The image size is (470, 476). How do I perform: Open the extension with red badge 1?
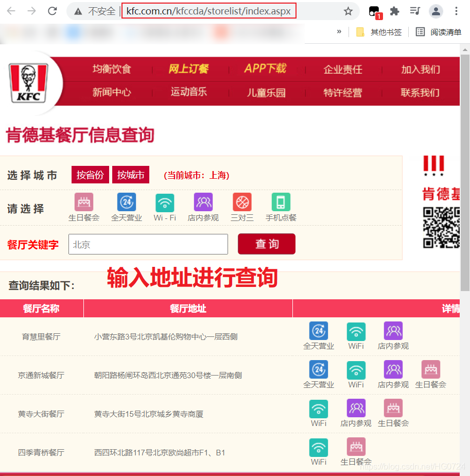click(375, 12)
